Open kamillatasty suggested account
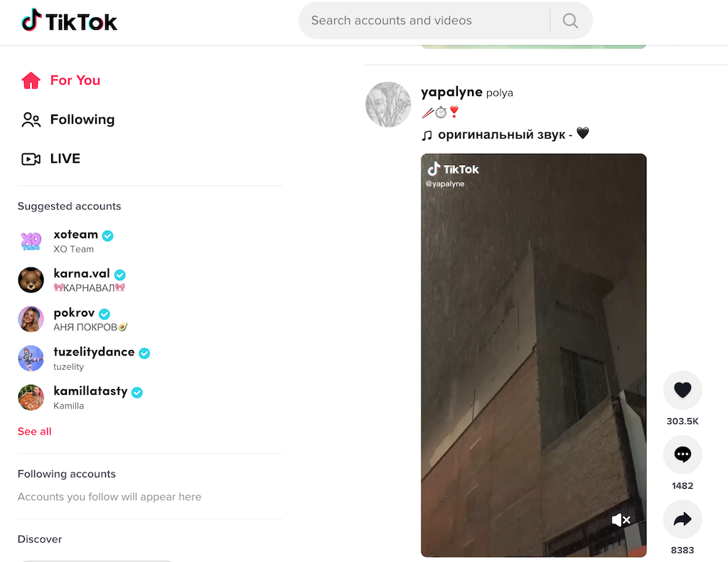 [x=90, y=391]
